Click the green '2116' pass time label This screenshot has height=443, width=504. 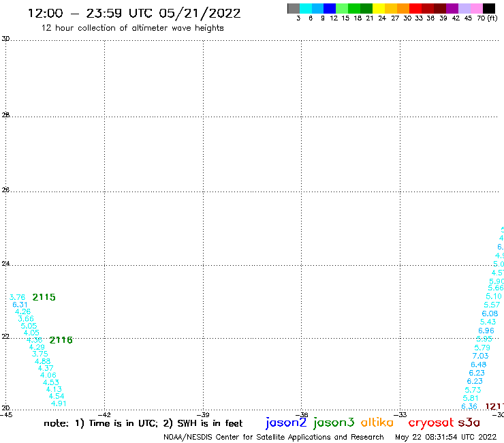[x=61, y=340]
